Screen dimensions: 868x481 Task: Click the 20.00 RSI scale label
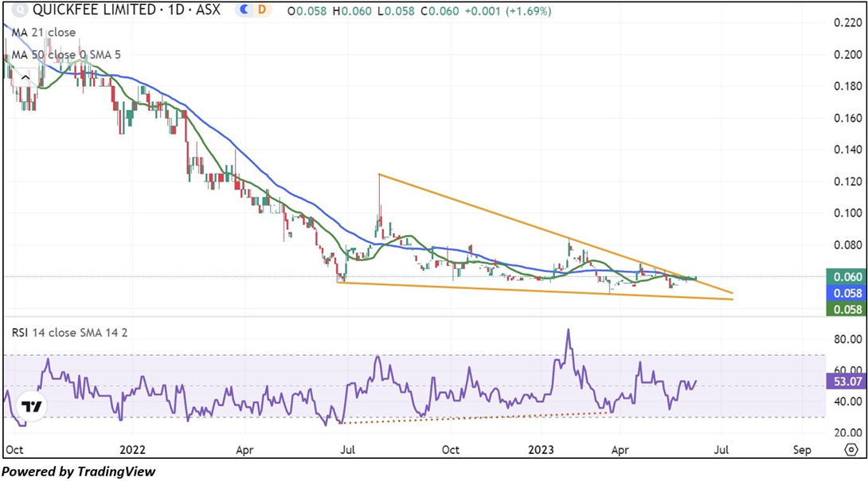point(847,433)
